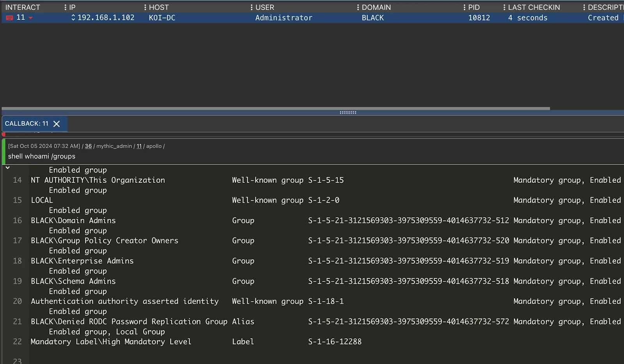
Task: Click the INTERACT column header
Action: [x=23, y=7]
